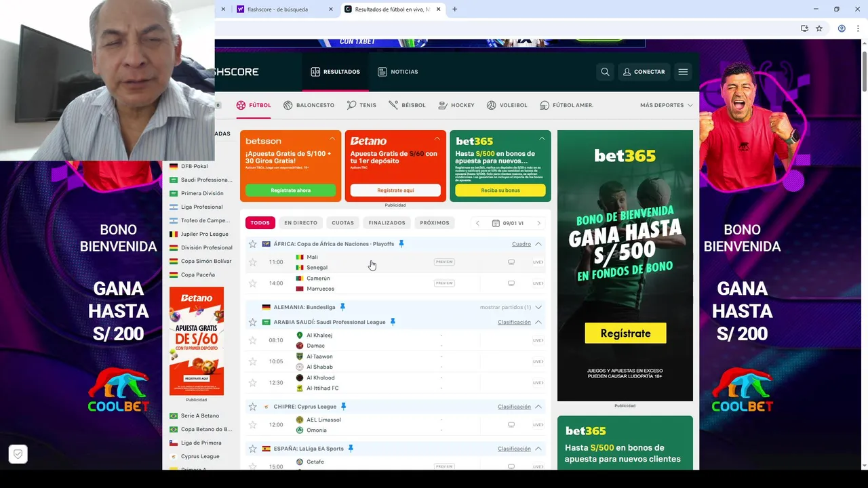Open a new browser tab with plus button
The height and width of the screenshot is (488, 868).
(x=454, y=9)
